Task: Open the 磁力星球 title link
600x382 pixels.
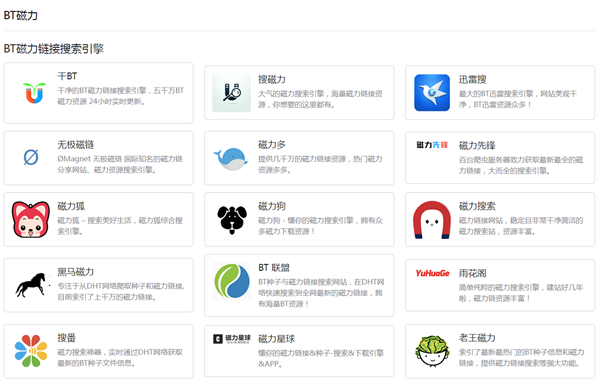Action: point(277,339)
